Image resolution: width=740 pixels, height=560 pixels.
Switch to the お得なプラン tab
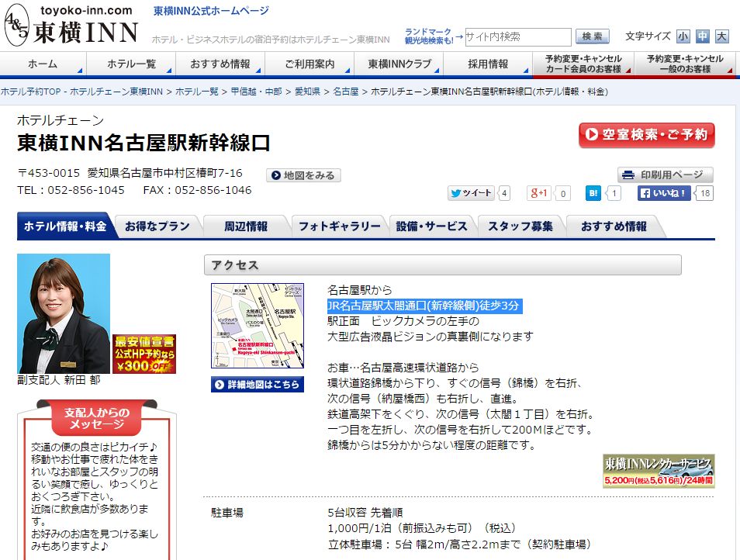(x=157, y=226)
